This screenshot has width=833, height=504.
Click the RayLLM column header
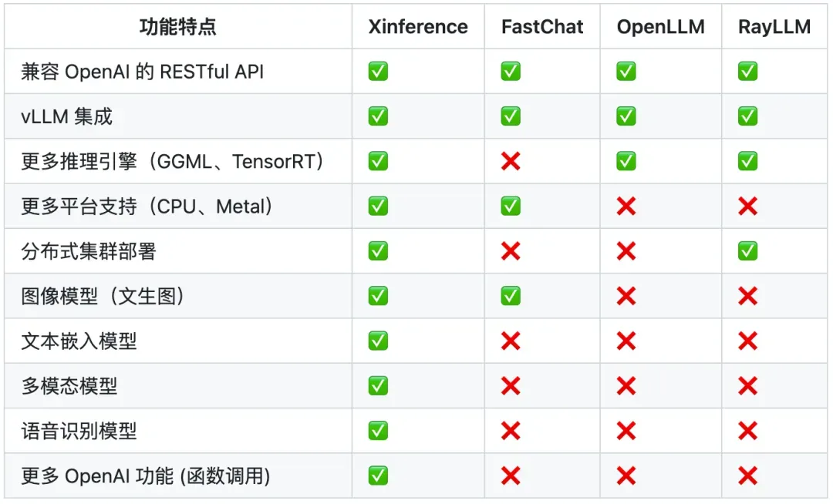click(x=774, y=27)
